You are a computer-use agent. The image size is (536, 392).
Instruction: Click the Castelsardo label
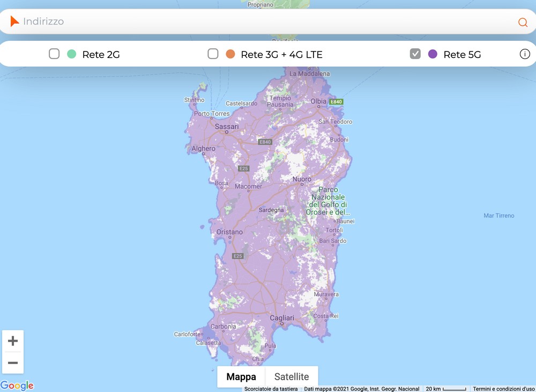(x=241, y=103)
